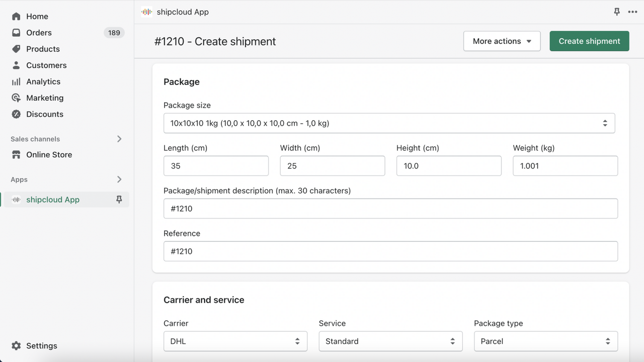Screen dimensions: 644x362
Task: Open the Package size dropdown
Action: tap(389, 123)
